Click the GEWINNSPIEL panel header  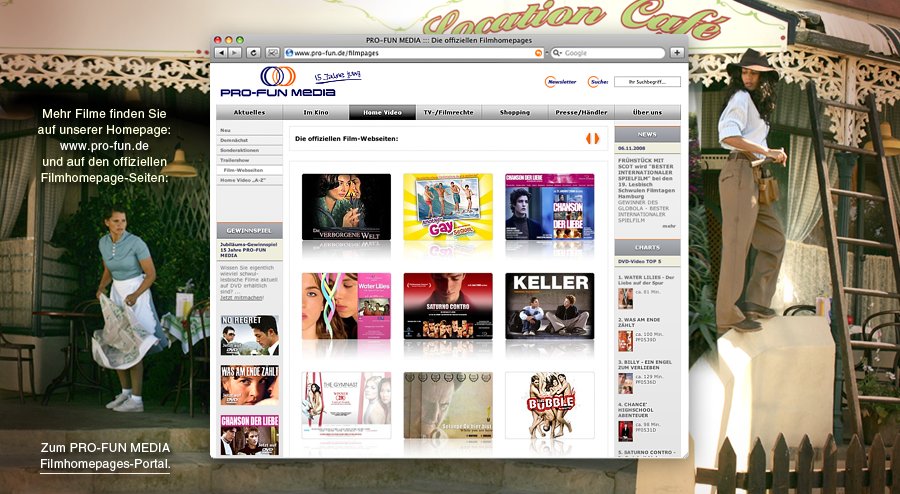(x=249, y=231)
